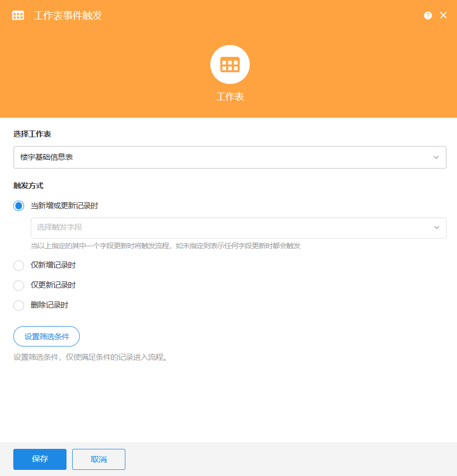This screenshot has height=476, width=457.
Task: Click the 设置筛选条件 button
Action: point(47,336)
